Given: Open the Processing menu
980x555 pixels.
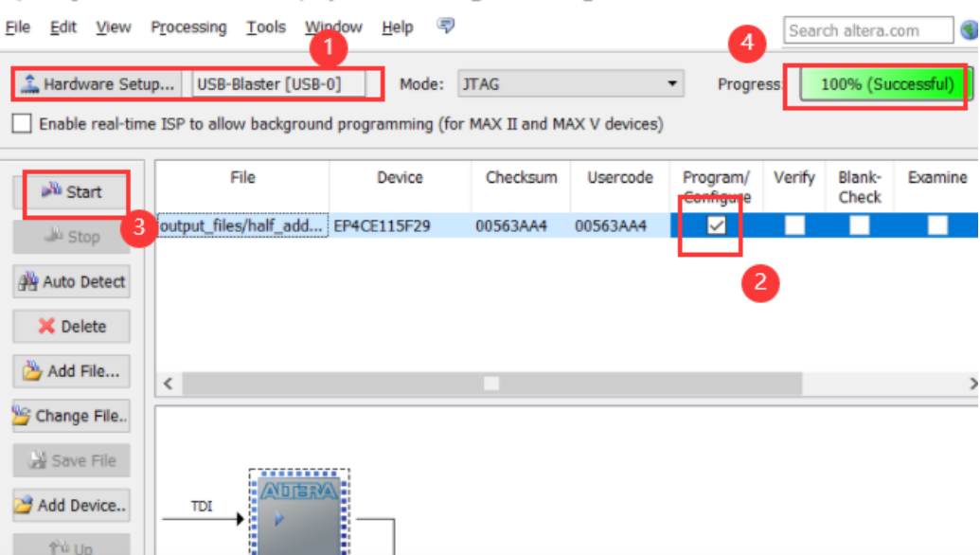Looking at the screenshot, I should [188, 27].
